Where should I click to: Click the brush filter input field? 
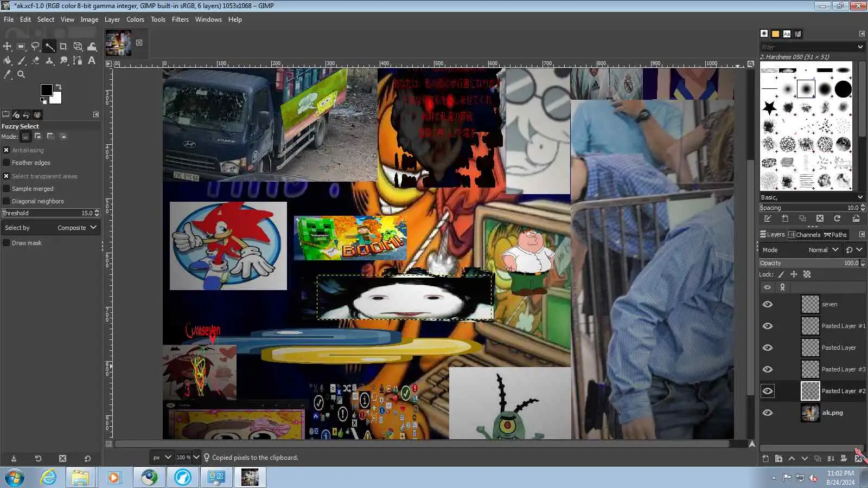coord(807,47)
